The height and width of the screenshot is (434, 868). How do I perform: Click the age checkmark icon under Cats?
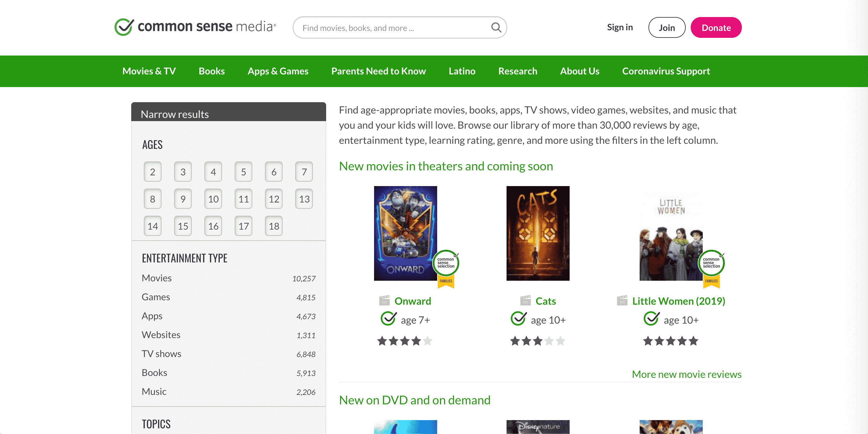[x=519, y=319]
